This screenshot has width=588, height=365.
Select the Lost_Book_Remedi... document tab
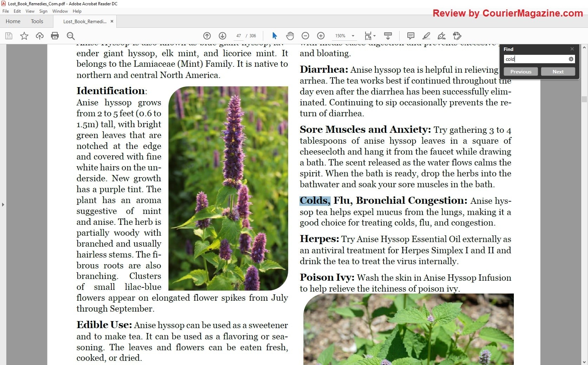point(85,21)
